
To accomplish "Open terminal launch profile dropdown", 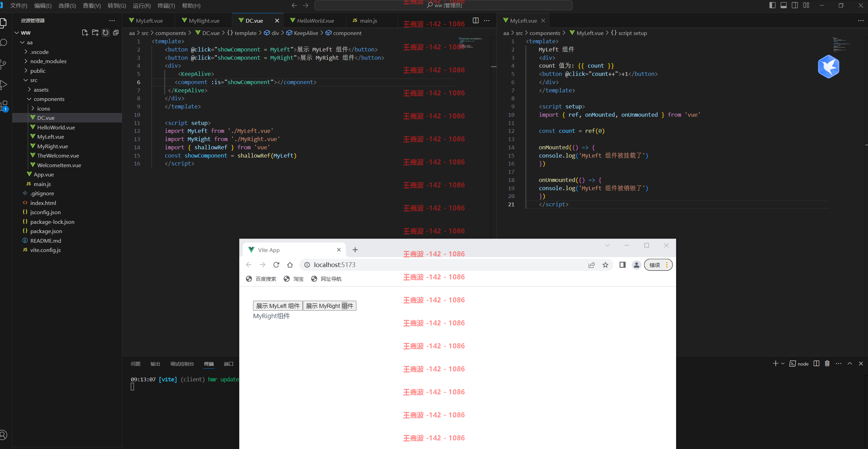I will [783, 364].
